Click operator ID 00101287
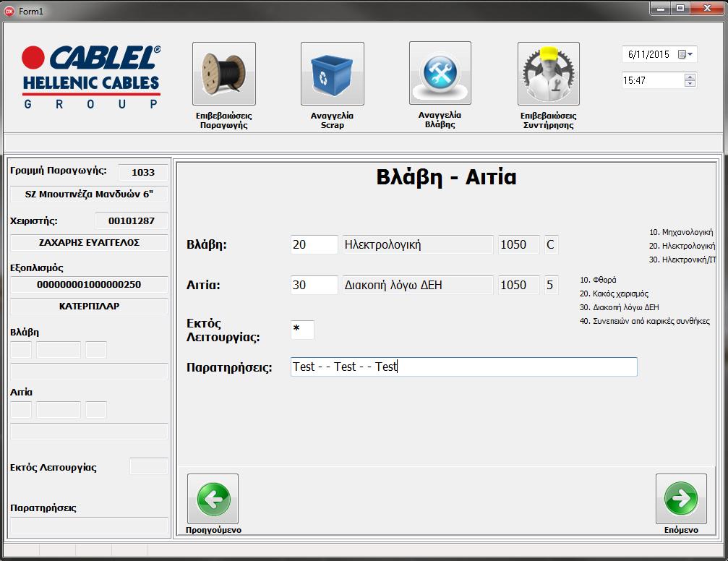Image resolution: width=728 pixels, height=561 pixels. click(x=132, y=221)
